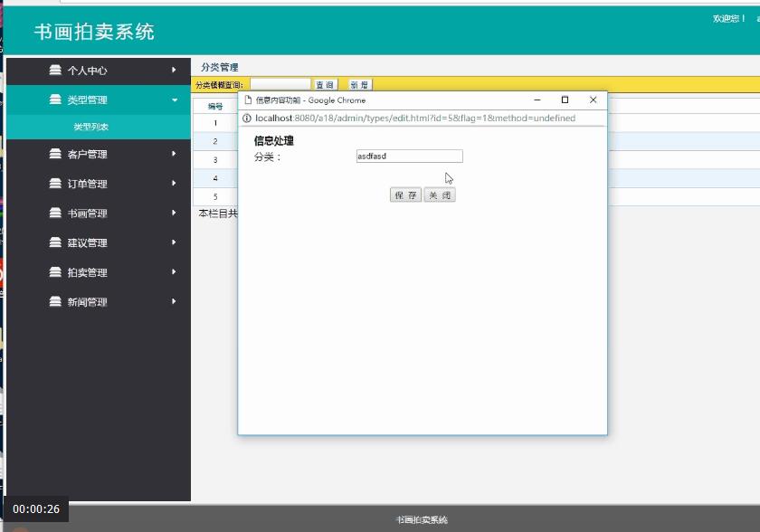760x532 pixels.
Task: Click the stack icon beside 新闻管理
Action: [x=55, y=301]
